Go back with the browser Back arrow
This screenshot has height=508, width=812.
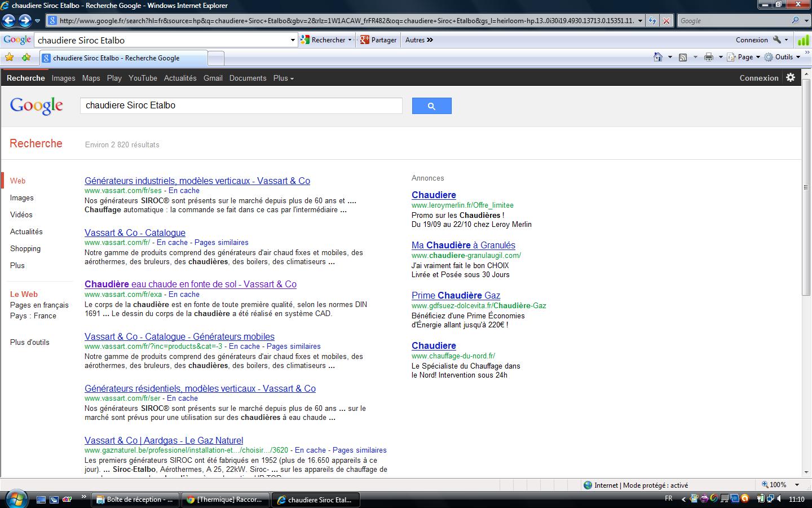point(8,21)
